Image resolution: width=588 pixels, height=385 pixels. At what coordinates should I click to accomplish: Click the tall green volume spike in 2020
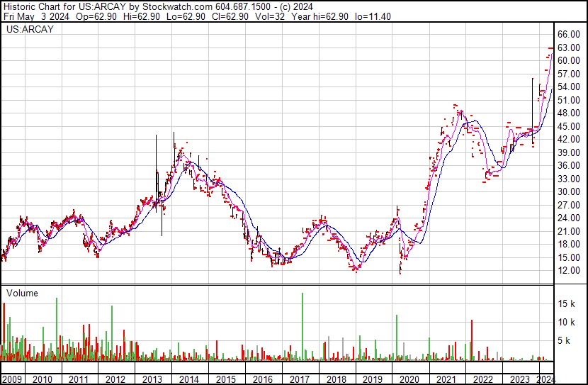tap(397, 337)
